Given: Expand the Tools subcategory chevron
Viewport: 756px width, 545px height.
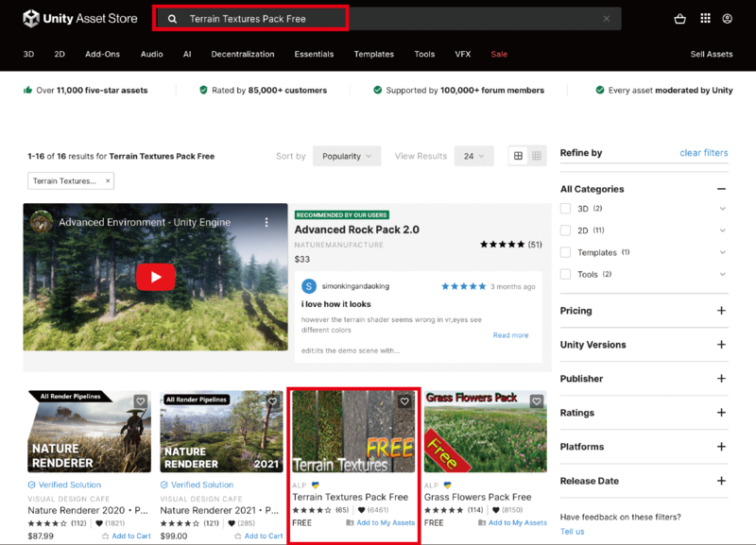Looking at the screenshot, I should tap(722, 274).
